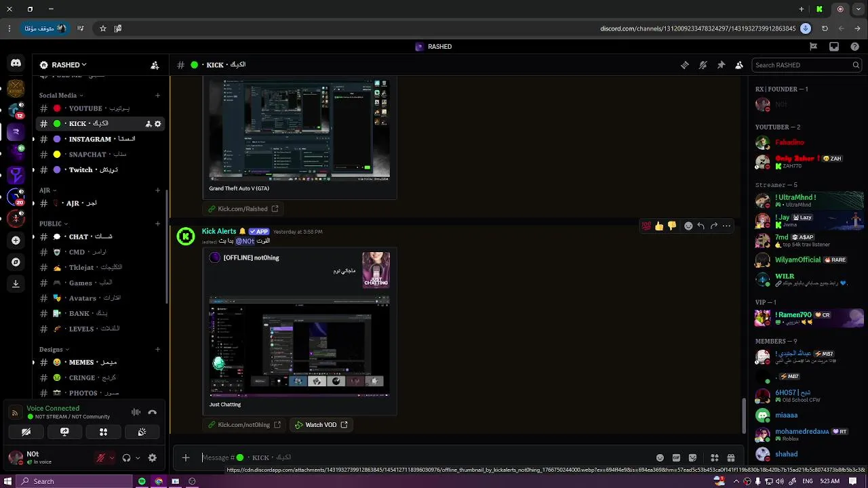React with the 100 emoji

pos(646,226)
